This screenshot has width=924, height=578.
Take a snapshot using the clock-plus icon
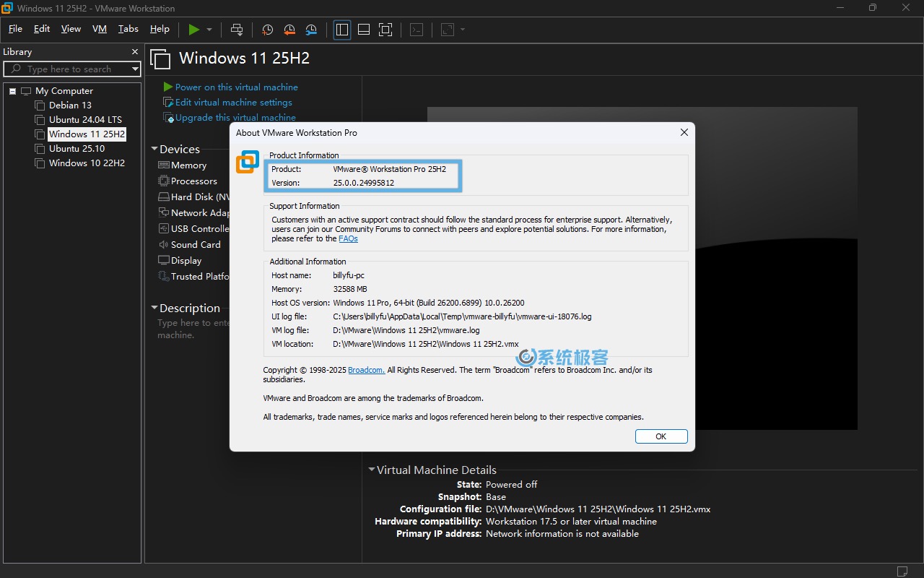267,30
